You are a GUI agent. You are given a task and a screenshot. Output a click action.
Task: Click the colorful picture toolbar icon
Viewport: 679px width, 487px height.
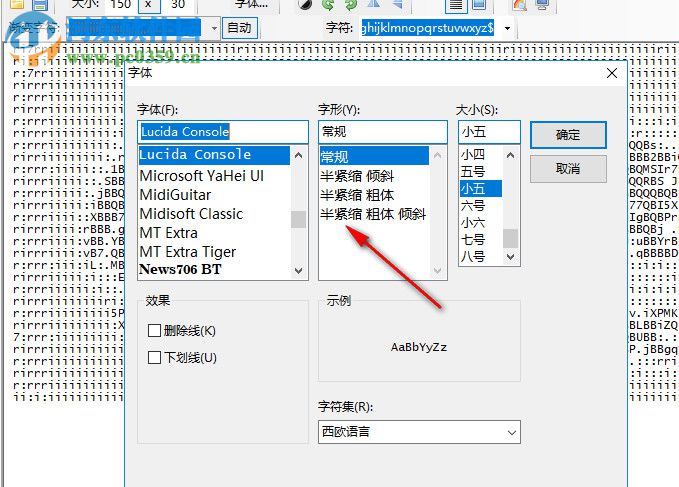point(520,5)
